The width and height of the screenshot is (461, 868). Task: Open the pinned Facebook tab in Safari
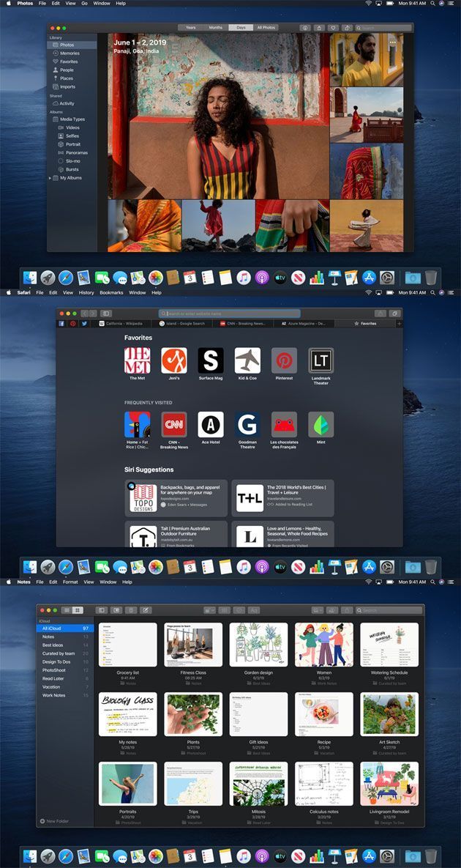(x=62, y=323)
